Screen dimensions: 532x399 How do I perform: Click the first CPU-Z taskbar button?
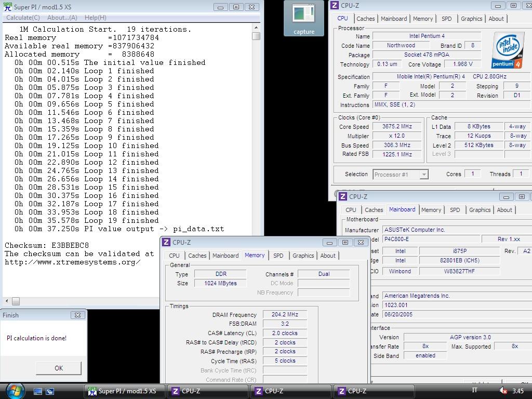208,391
